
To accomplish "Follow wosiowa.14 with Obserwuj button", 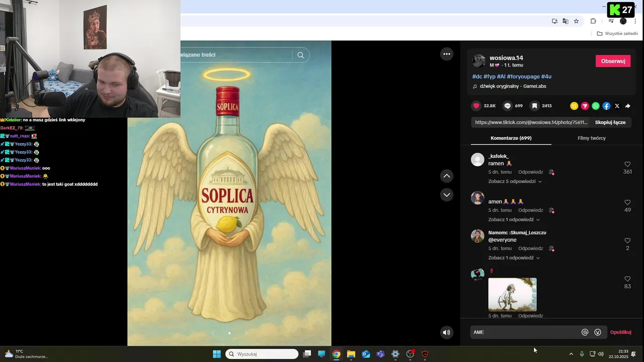I will click(613, 61).
